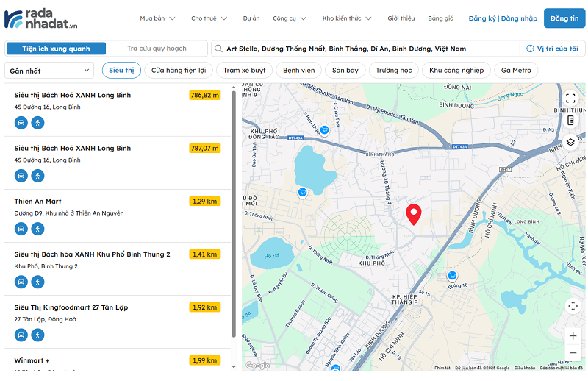Enter fullscreen map view
The width and height of the screenshot is (588, 381).
point(571,98)
